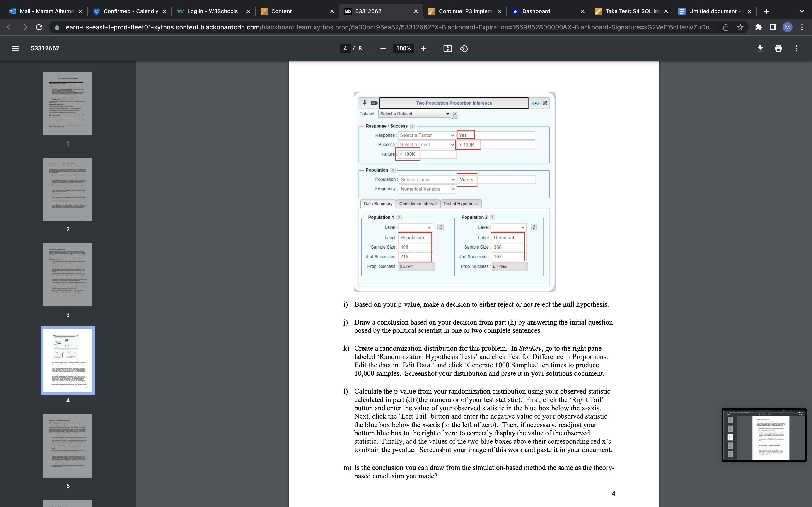Image resolution: width=812 pixels, height=507 pixels.
Task: Print the PDF document
Action: coord(778,48)
